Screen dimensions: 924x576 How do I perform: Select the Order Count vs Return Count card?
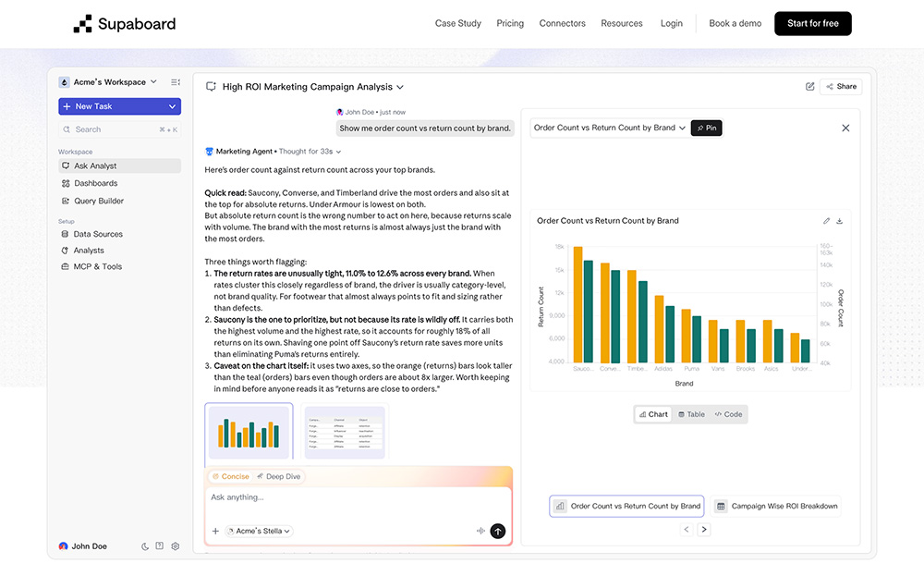(x=627, y=506)
